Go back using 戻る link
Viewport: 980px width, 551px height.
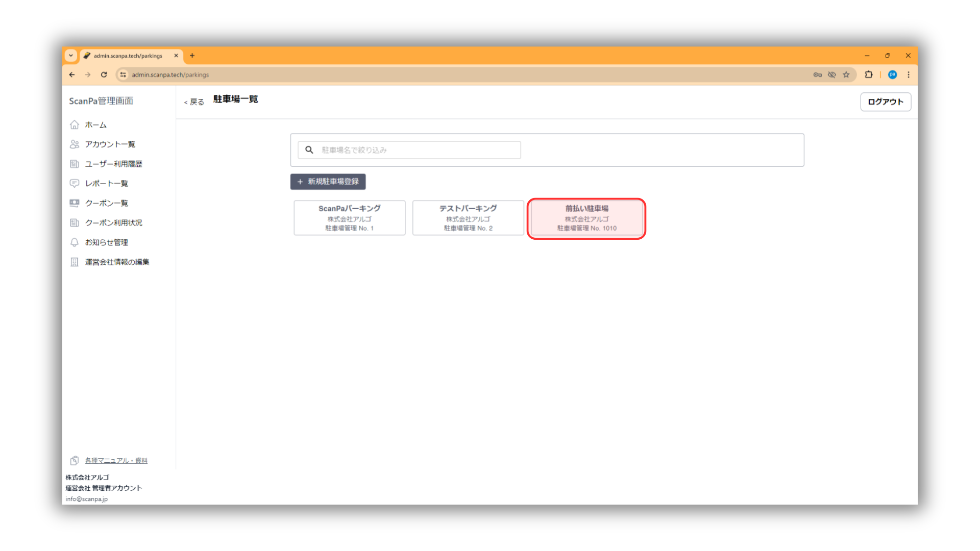coord(194,102)
